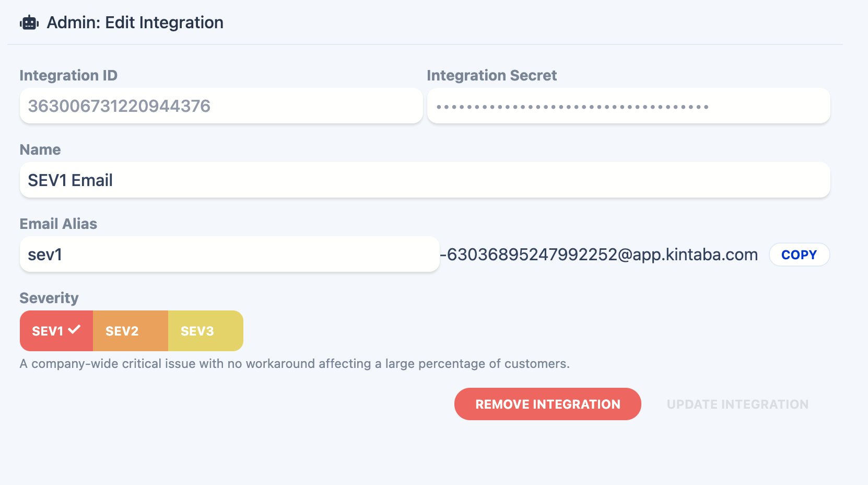Click the Name label above the field
The height and width of the screenshot is (485, 868).
click(40, 149)
